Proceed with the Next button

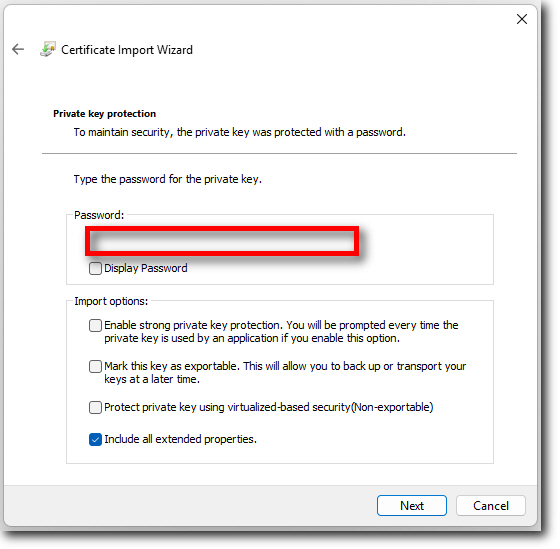pos(412,505)
